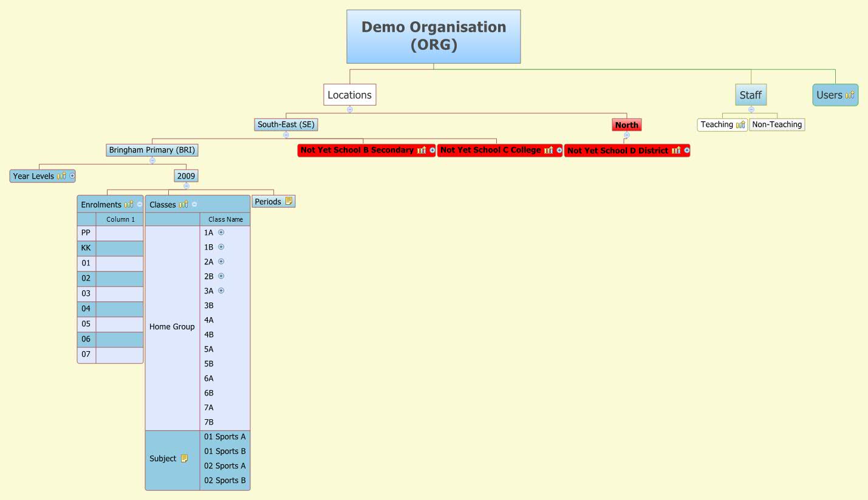This screenshot has height=500, width=868.
Task: Click the South-East (SE) node
Action: pos(285,125)
